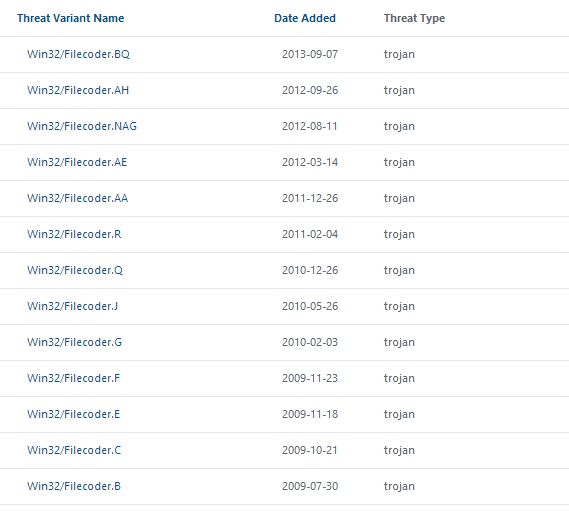View details of Win32/Filecoder.AA
This screenshot has height=518, width=569.
click(78, 198)
